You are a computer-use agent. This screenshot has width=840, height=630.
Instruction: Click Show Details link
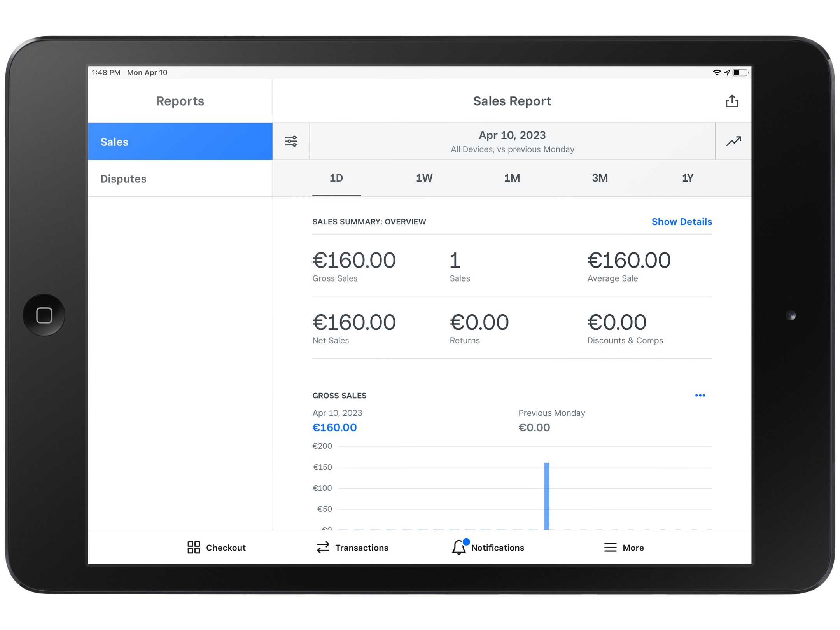point(681,222)
